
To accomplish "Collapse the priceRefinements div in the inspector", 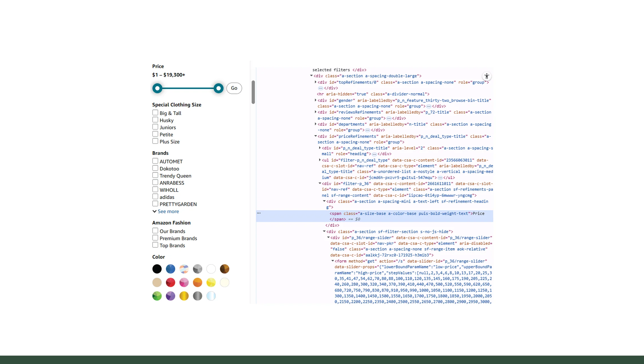I will (315, 136).
